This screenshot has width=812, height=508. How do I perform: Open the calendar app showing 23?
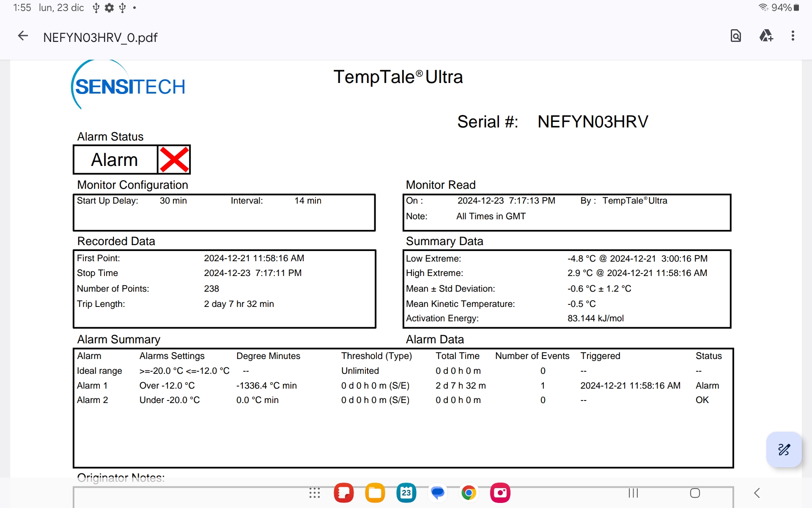406,493
